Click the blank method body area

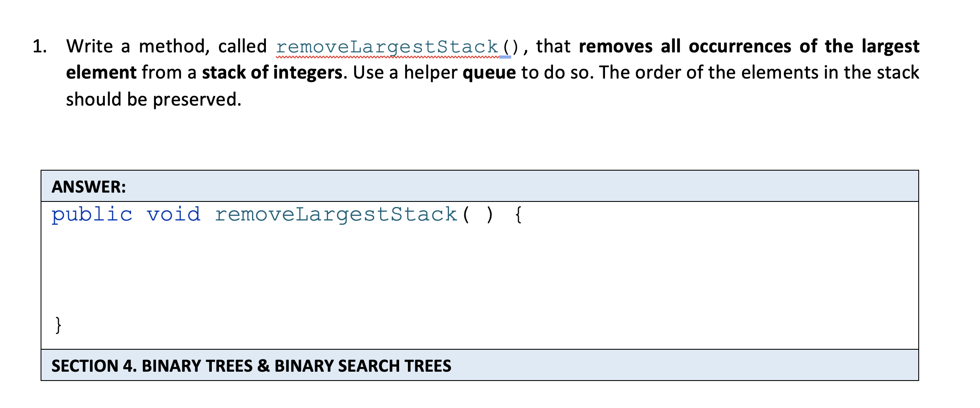pyautogui.click(x=480, y=270)
